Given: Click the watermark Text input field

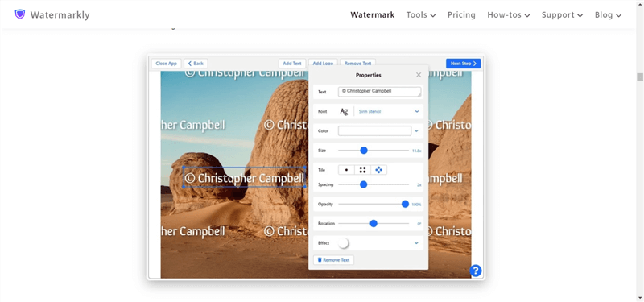Looking at the screenshot, I should pos(379,92).
